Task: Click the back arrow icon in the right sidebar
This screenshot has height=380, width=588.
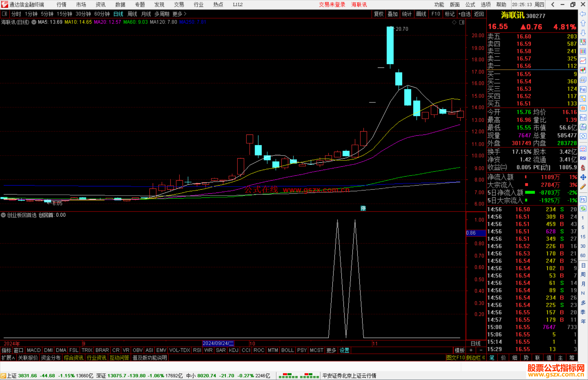Action: pyautogui.click(x=583, y=14)
